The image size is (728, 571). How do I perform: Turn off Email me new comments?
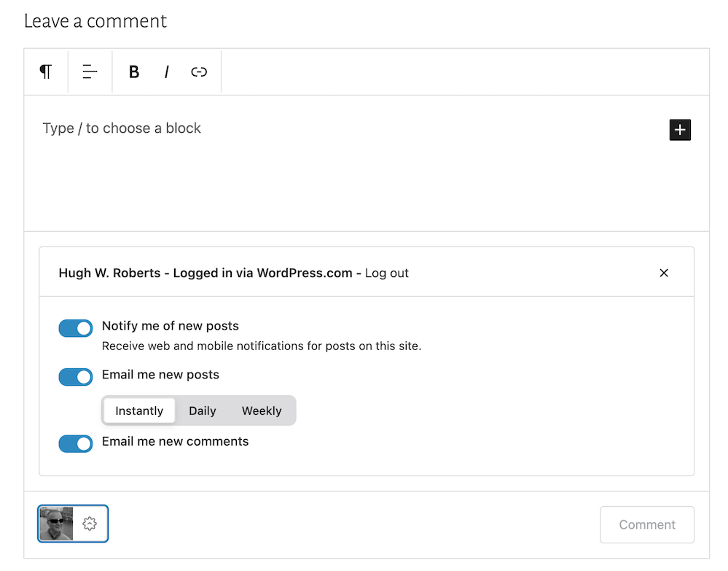tap(76, 443)
